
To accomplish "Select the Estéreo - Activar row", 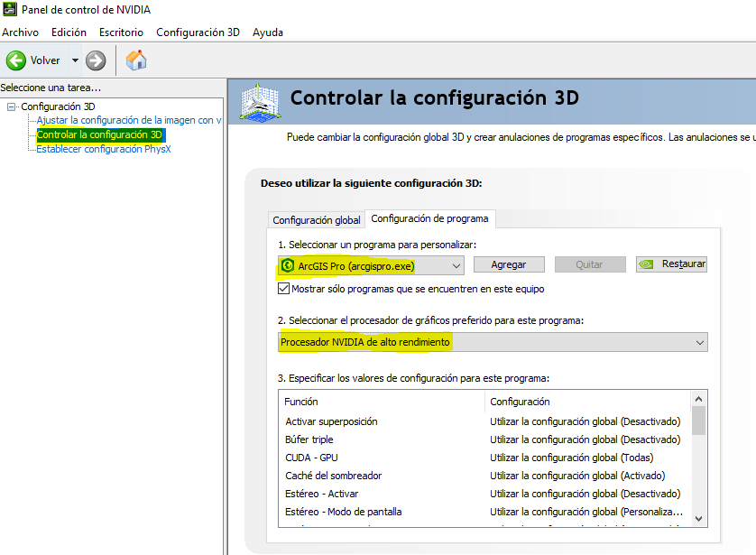I will pyautogui.click(x=484, y=494).
